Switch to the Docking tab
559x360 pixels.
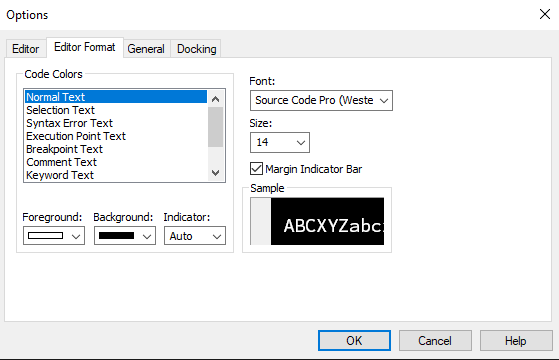[x=196, y=49]
